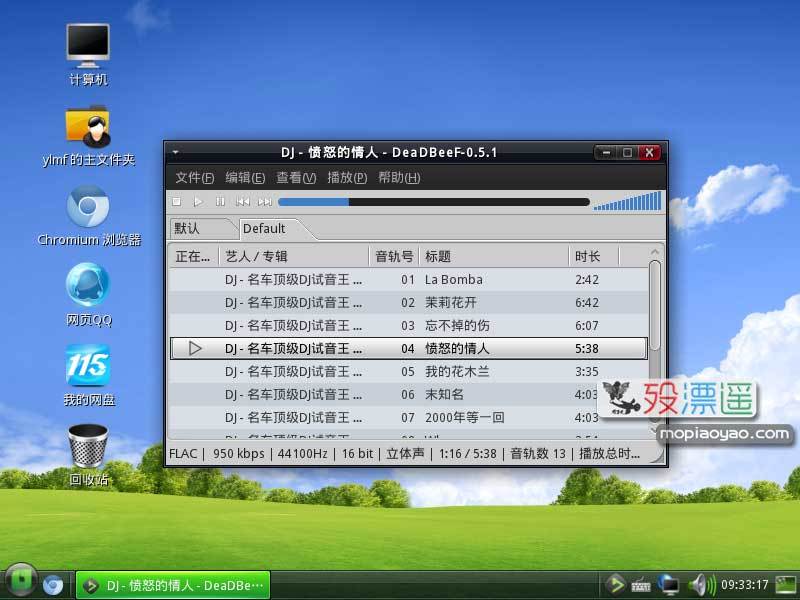Open the window menu arrow in DeaDBeeF title bar
This screenshot has height=600, width=800.
pyautogui.click(x=176, y=152)
